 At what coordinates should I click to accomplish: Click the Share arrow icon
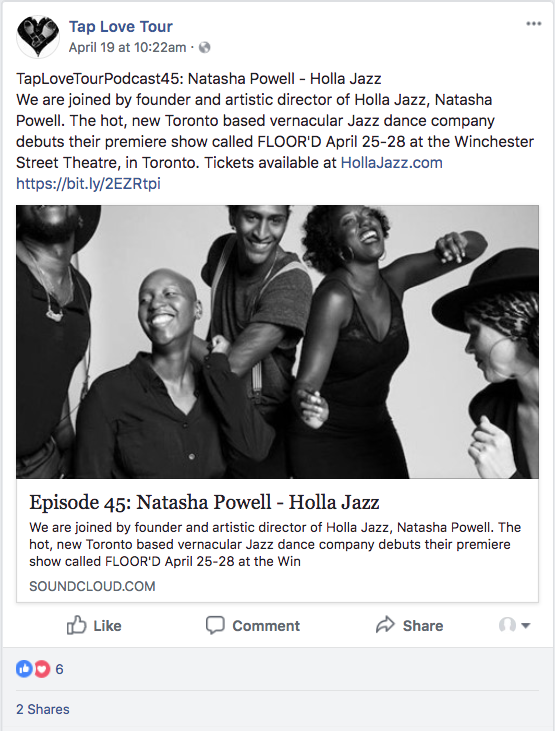click(385, 625)
